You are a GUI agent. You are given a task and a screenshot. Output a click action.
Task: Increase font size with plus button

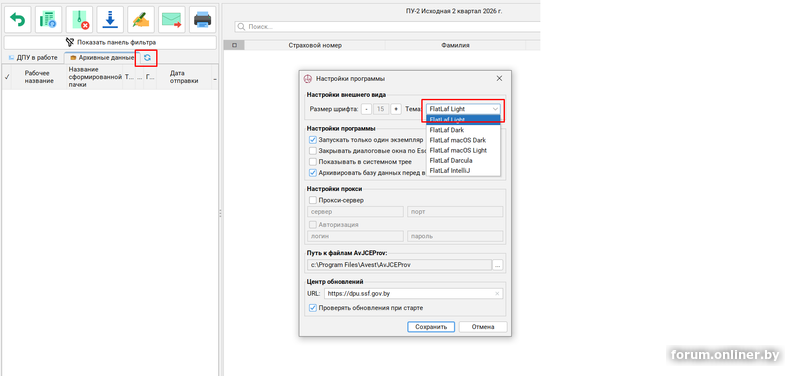(x=396, y=109)
